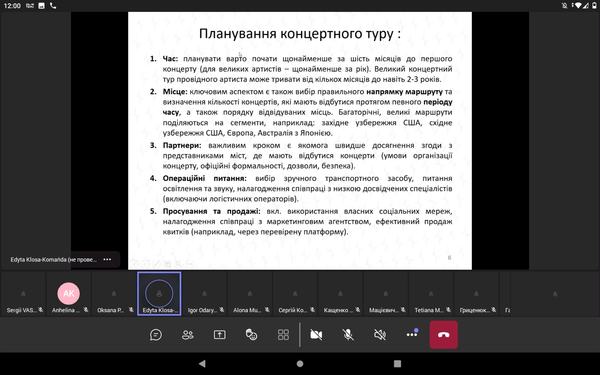The width and height of the screenshot is (600, 375).
Task: Open options next to Edyta Klosa-Komanda label
Action: 107,259
